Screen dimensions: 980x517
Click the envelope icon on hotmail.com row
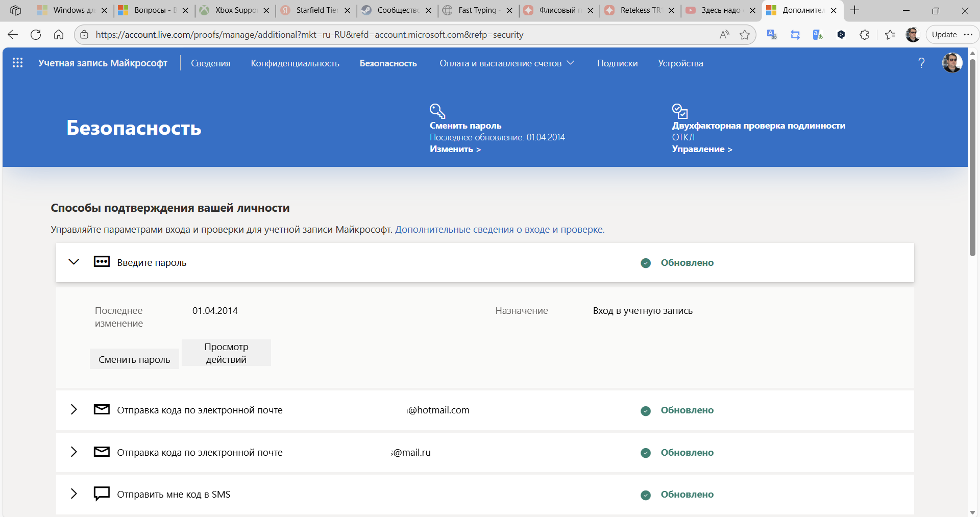tap(102, 409)
